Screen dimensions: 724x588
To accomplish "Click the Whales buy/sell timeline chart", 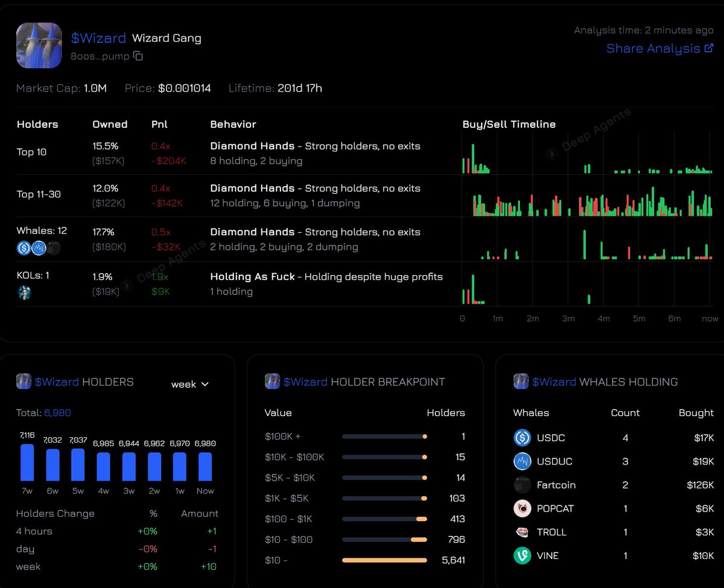I will pyautogui.click(x=587, y=244).
